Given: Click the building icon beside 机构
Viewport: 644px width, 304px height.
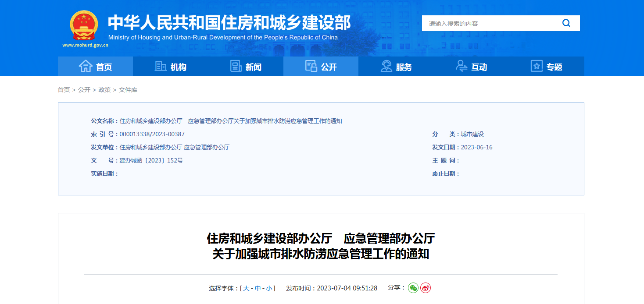Looking at the screenshot, I should [x=160, y=66].
